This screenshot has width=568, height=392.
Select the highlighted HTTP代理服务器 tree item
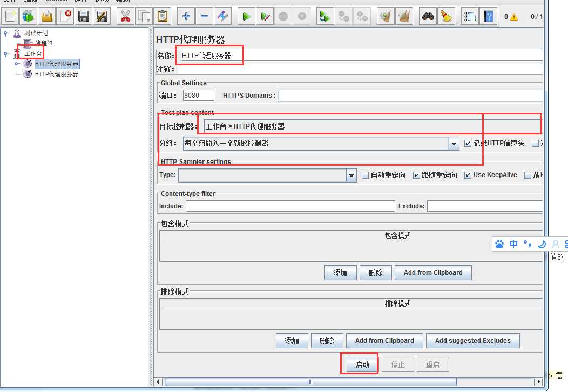point(57,64)
